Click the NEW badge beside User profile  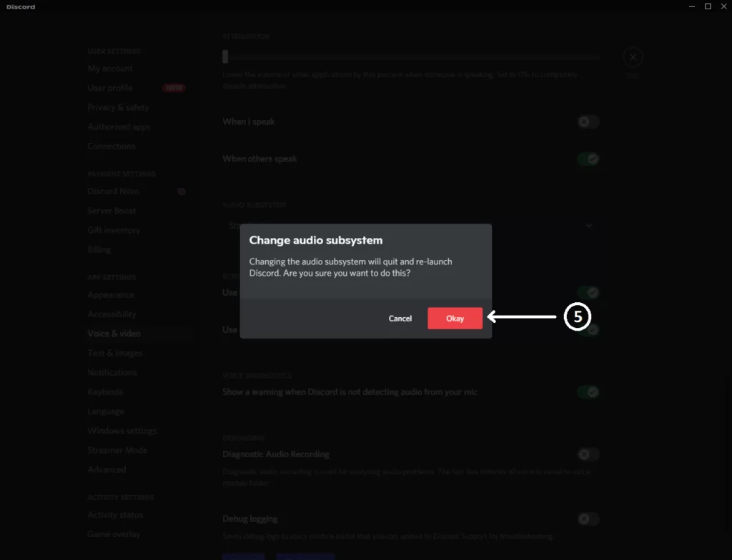174,88
